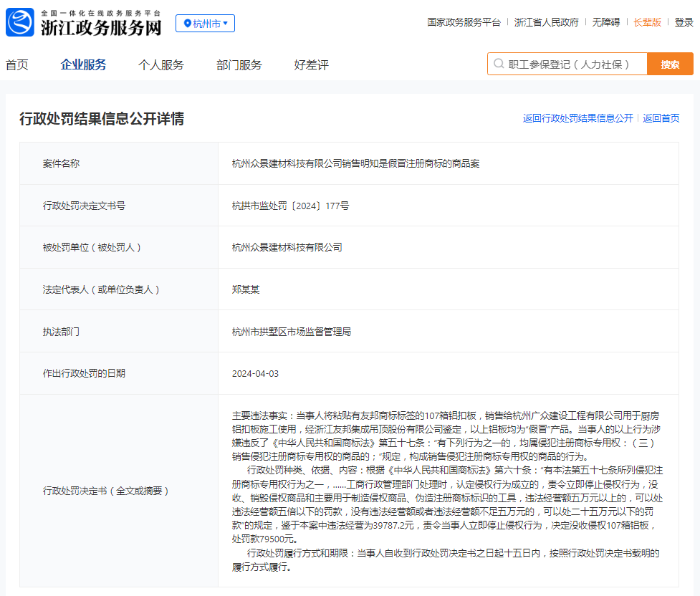700x596 pixels.
Task: Select the case name 杭州众景建材科技有限公司销售明知是假冒注册商标的商品案
Action: click(x=356, y=163)
